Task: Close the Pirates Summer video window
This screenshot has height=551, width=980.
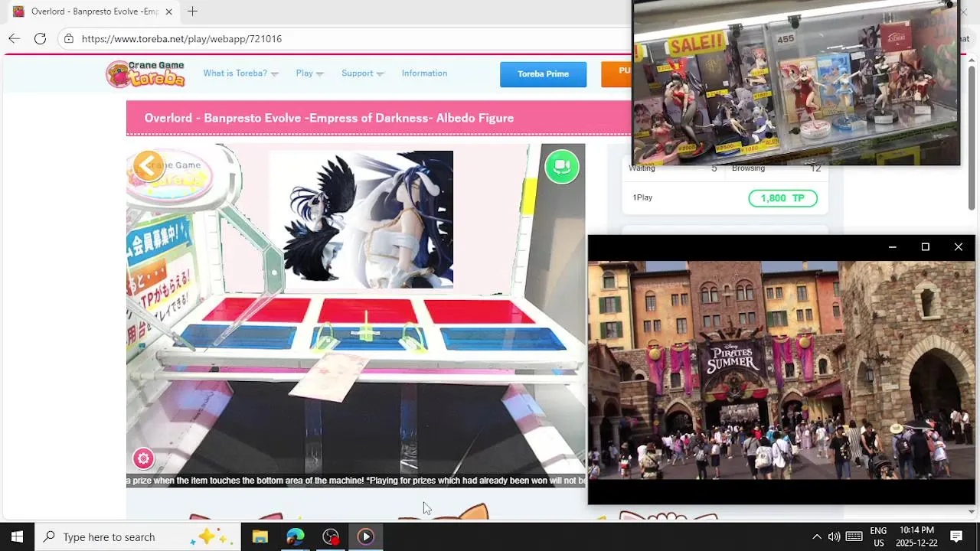Action: (959, 247)
